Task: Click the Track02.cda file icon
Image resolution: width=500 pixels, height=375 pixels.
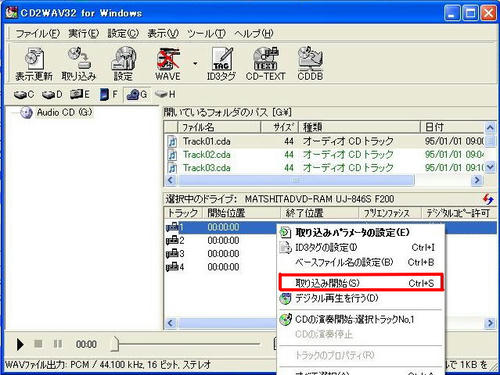Action: 172,155
